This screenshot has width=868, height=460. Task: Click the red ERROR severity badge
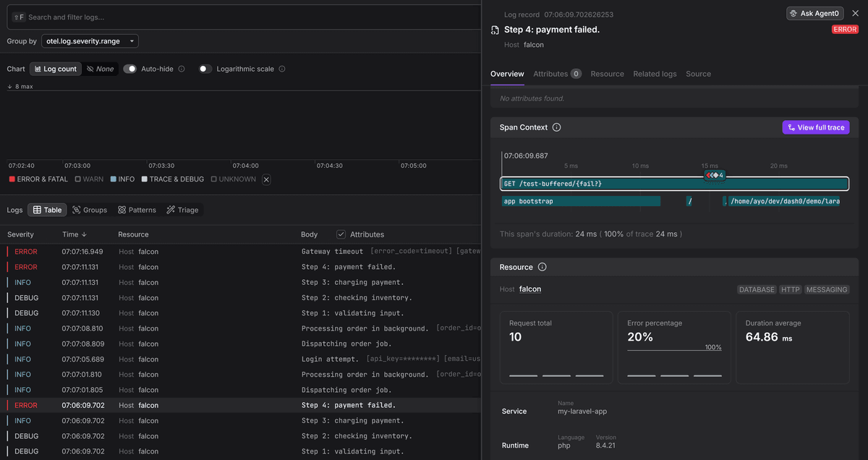click(x=845, y=30)
